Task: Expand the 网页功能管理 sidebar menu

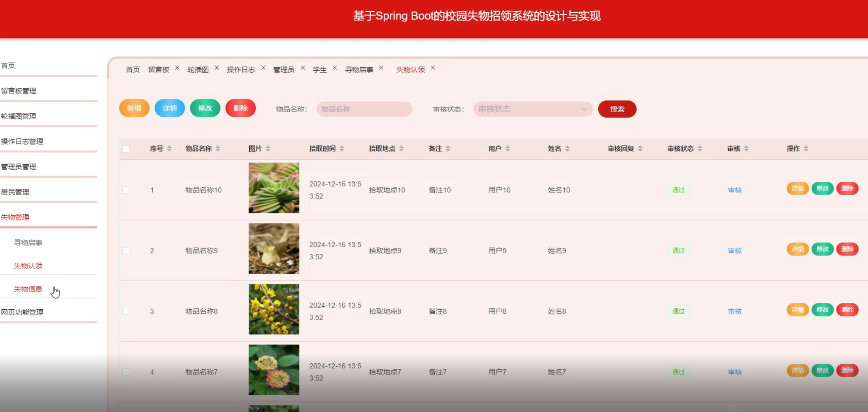Action: [x=22, y=312]
